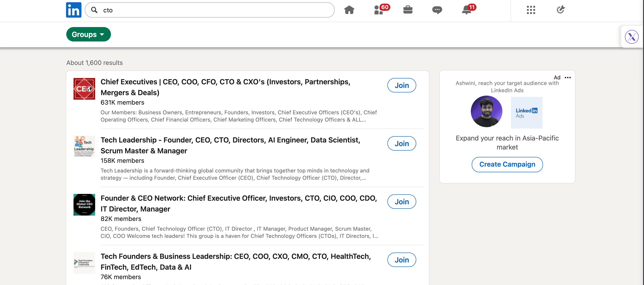Click the arrow icon beside apps grid
This screenshot has width=644, height=285.
coord(561,10)
